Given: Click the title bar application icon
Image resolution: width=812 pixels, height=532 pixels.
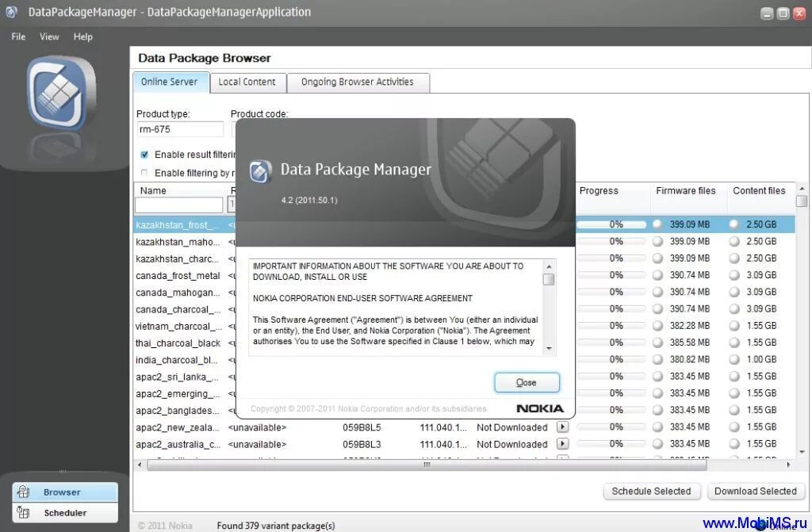Looking at the screenshot, I should (11, 12).
